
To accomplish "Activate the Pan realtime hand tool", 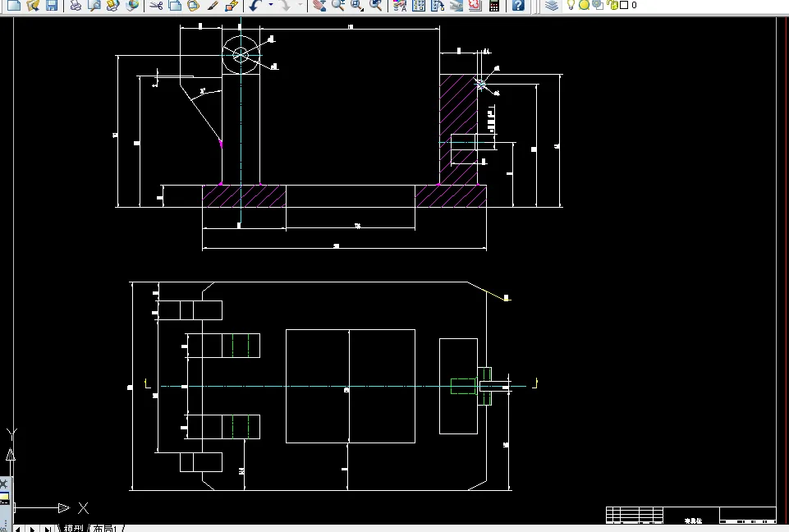I will click(x=319, y=6).
